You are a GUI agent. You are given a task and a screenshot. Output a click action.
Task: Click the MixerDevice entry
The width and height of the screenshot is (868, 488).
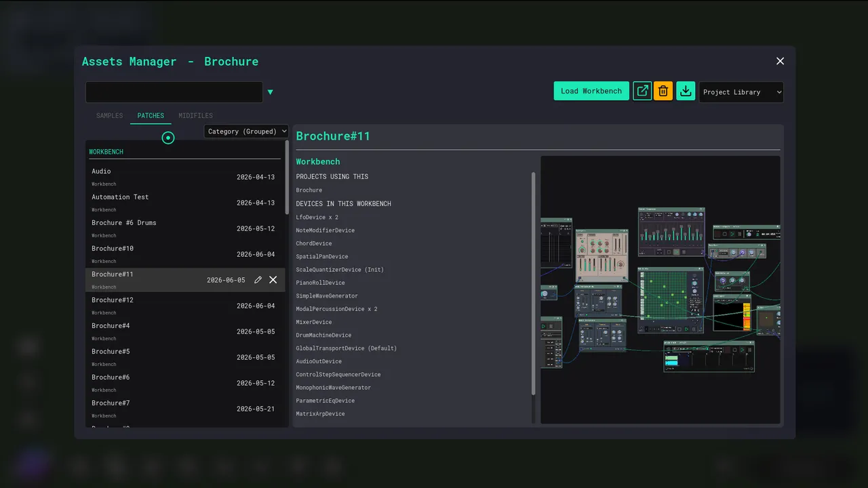tap(314, 322)
